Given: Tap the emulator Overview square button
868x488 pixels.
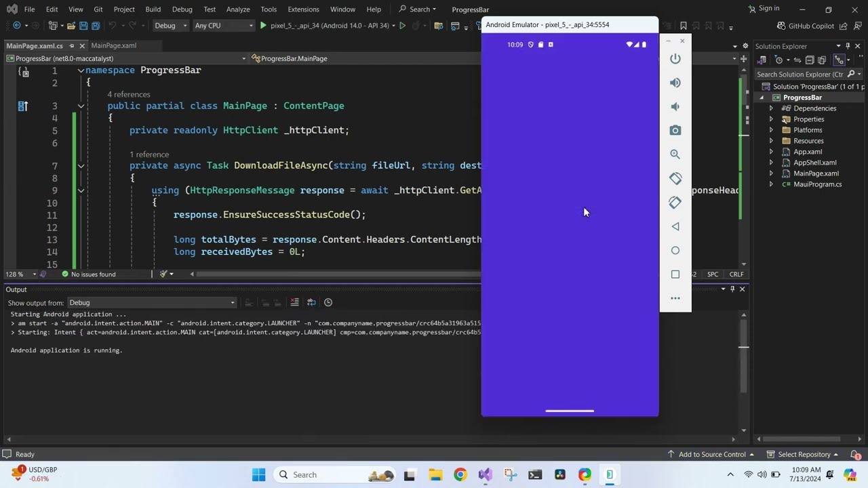Looking at the screenshot, I should [675, 274].
